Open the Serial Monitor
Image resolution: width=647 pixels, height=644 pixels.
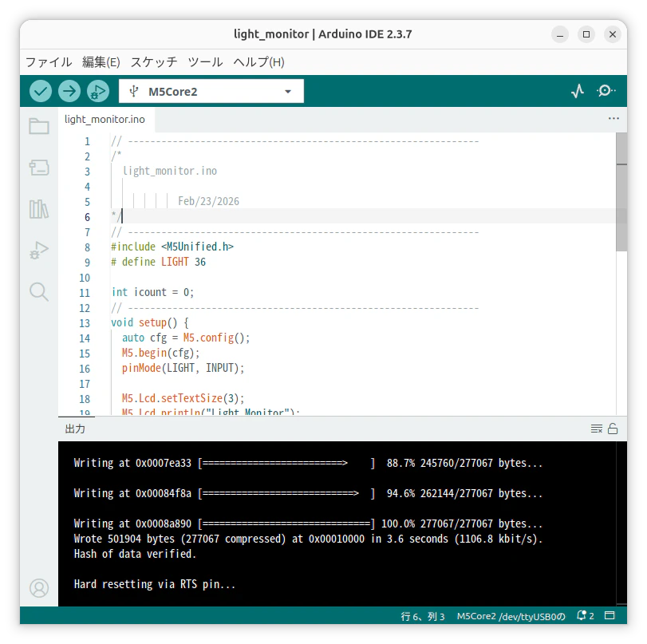[x=606, y=91]
